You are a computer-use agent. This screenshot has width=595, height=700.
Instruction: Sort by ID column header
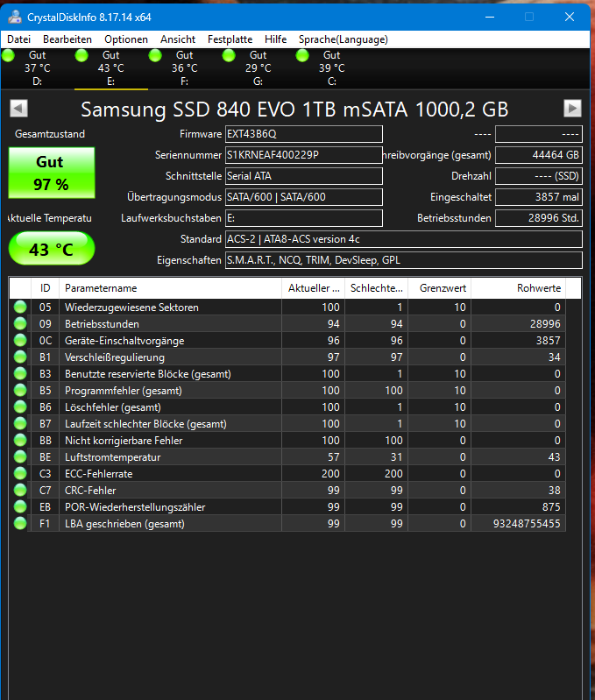(x=45, y=288)
